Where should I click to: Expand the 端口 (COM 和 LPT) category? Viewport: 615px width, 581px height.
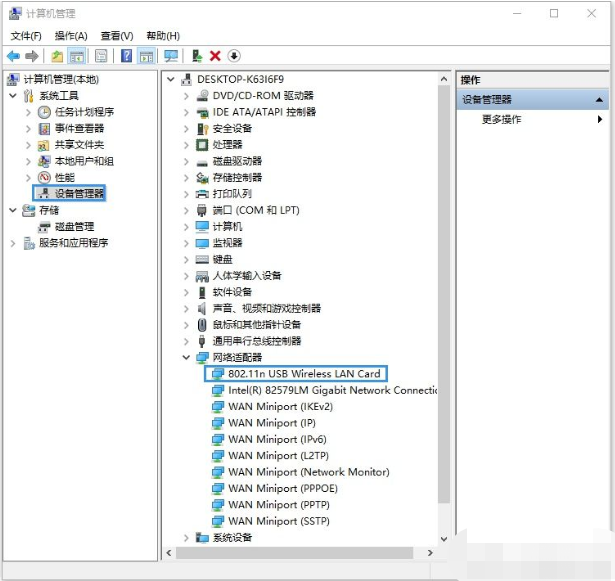tap(186, 210)
